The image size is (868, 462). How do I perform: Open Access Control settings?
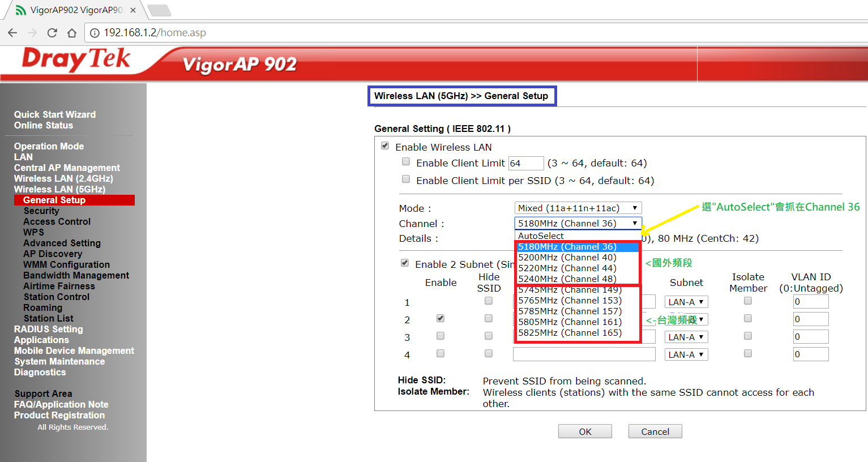[x=57, y=221]
